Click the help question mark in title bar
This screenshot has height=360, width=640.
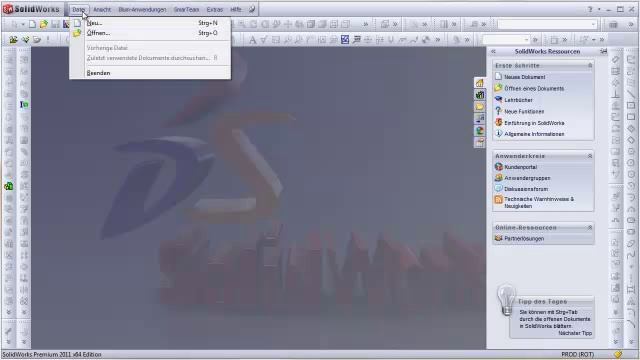click(x=590, y=9)
